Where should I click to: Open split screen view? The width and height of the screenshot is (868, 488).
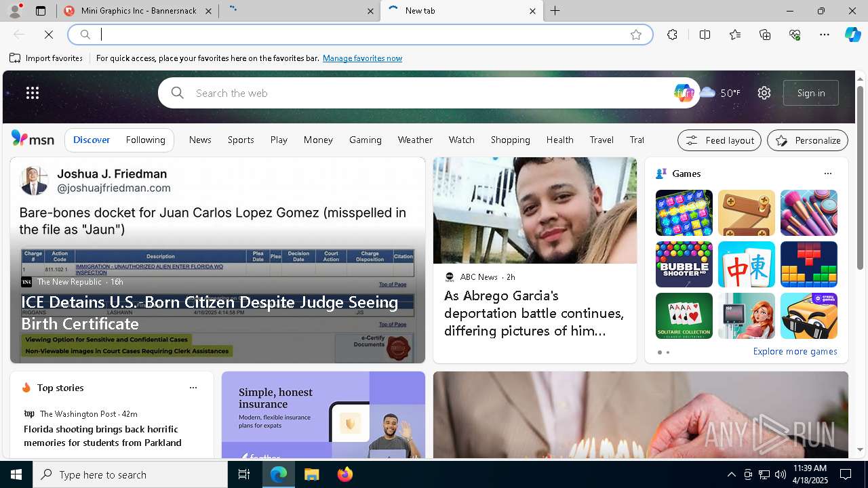coord(705,35)
